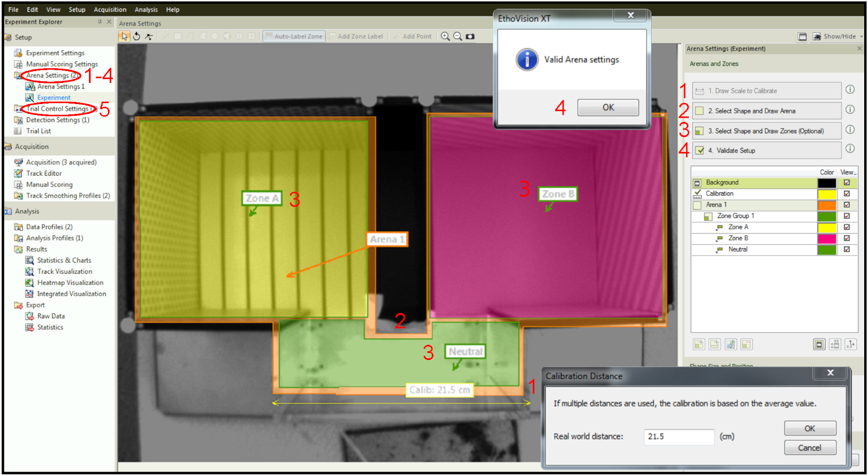Toggle Zone B view checkbox
The width and height of the screenshot is (868, 476).
[847, 239]
